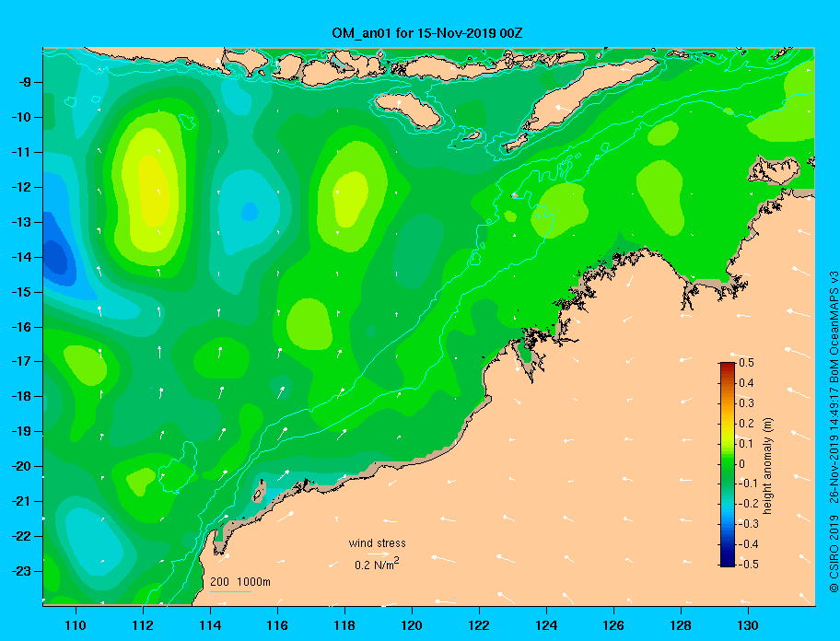This screenshot has width=840, height=641.
Task: Click the longitude axis label '126'
Action: [613, 625]
